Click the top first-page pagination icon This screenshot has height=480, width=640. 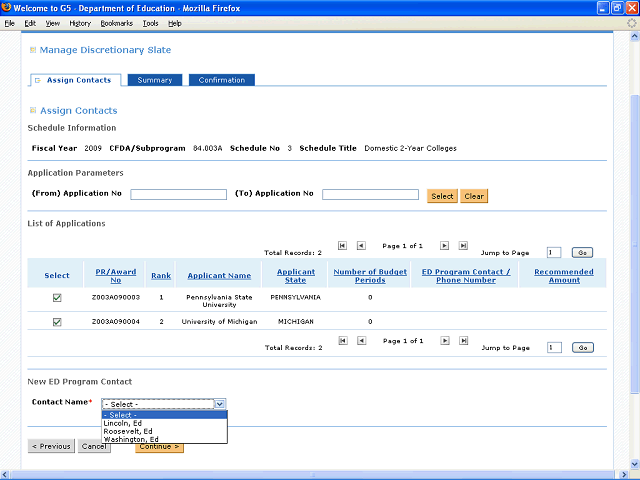pyautogui.click(x=343, y=245)
